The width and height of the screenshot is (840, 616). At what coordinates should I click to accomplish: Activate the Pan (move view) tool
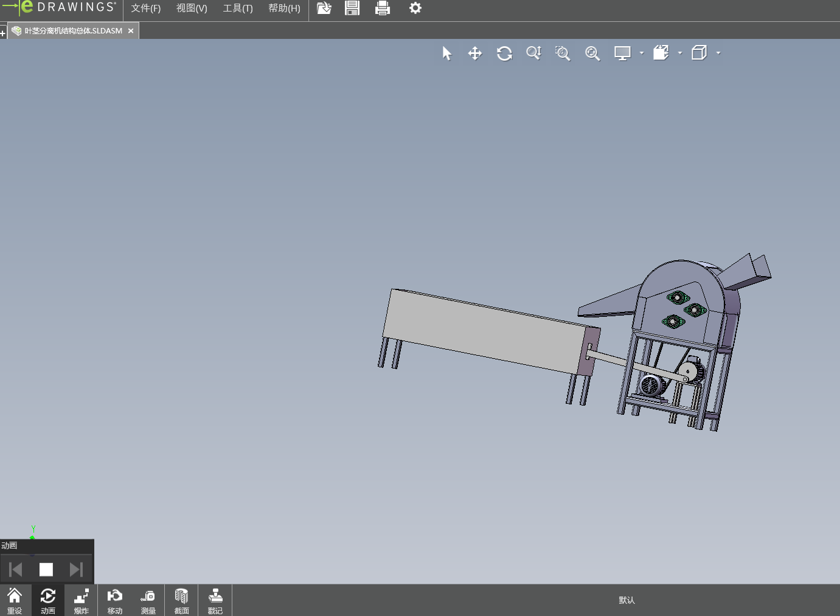475,54
